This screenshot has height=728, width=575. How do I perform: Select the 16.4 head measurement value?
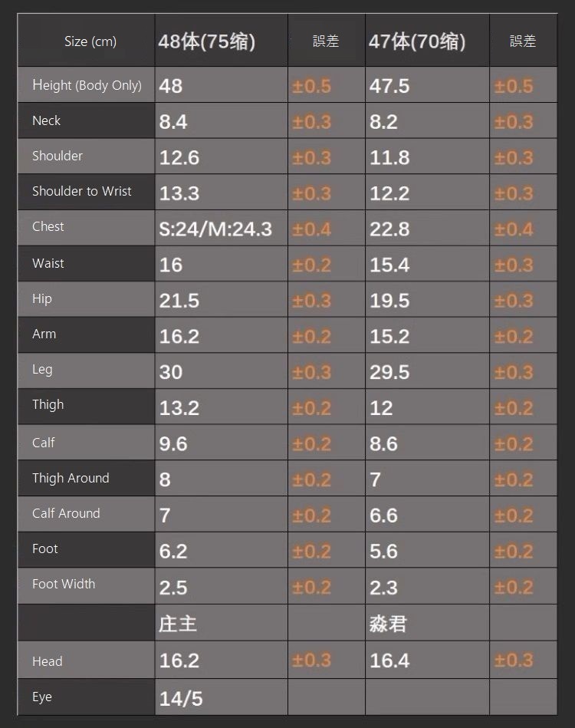coord(389,660)
